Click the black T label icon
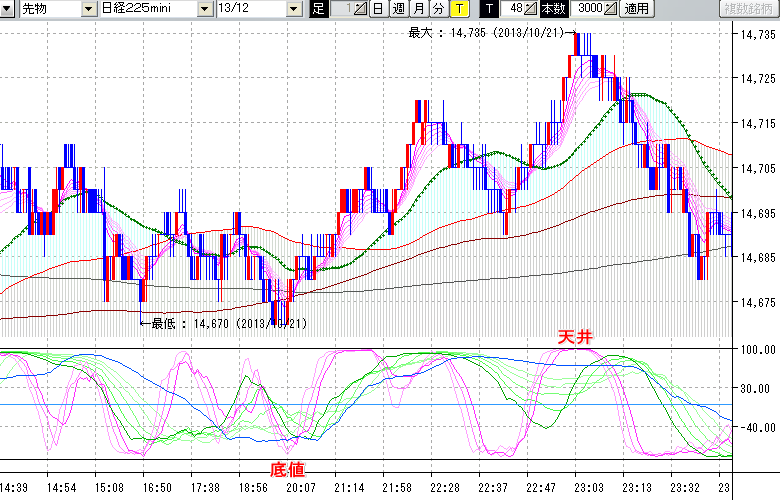The width and height of the screenshot is (780, 500). tap(489, 9)
